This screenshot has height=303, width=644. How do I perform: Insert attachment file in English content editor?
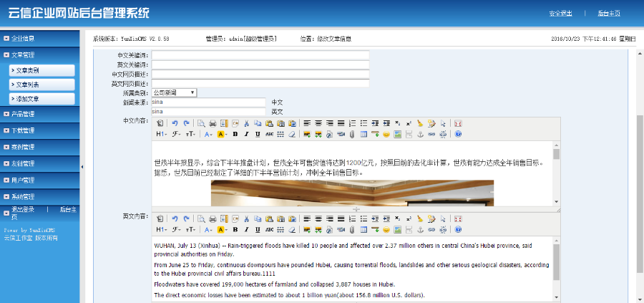tap(352, 229)
